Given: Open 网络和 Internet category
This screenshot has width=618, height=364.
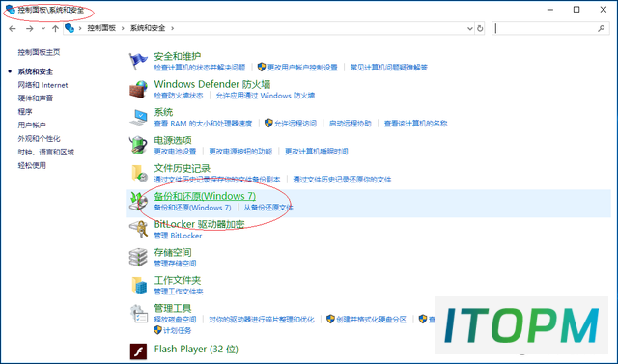Looking at the screenshot, I should point(42,85).
